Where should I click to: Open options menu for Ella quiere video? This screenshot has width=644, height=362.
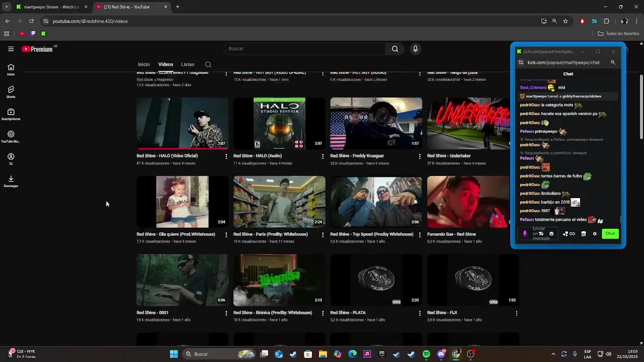tap(226, 235)
